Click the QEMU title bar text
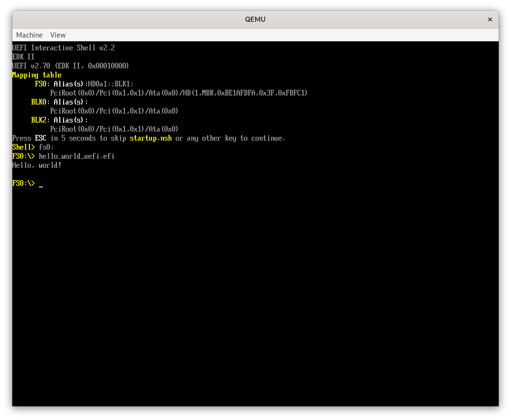Screen dimensions: 511x420 tap(255, 19)
